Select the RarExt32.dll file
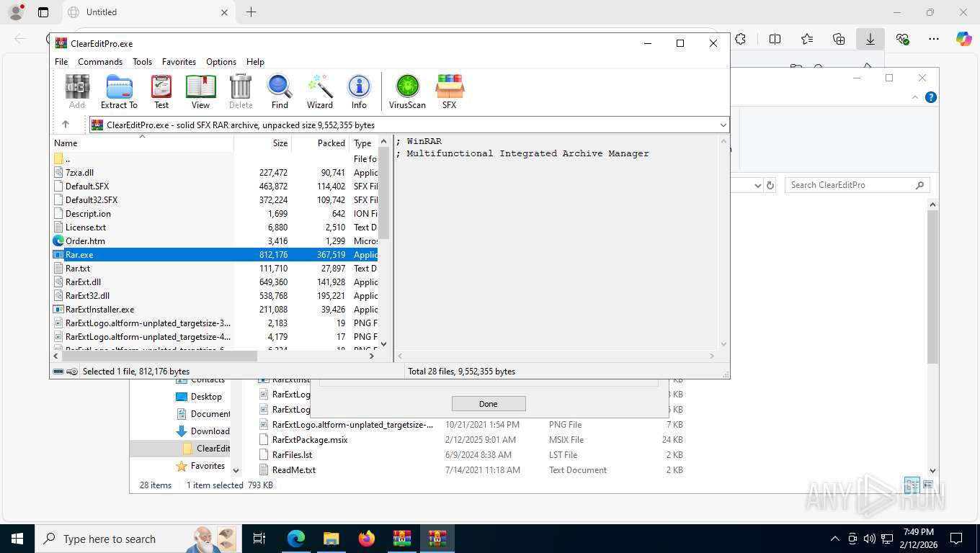980x553 pixels. (x=215, y=296)
